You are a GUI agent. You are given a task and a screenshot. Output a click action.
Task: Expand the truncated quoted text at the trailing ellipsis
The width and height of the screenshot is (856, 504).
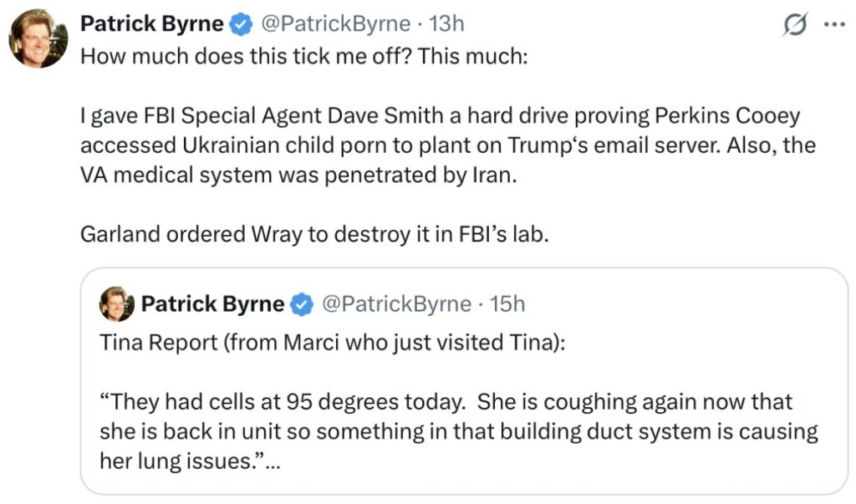(x=271, y=462)
